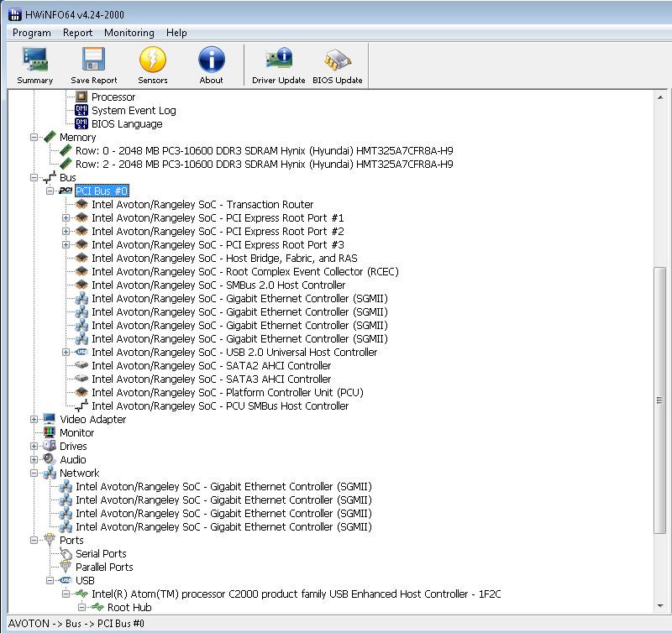Click the vertical scrollbar down arrow
The height and width of the screenshot is (633, 672).
659,607
